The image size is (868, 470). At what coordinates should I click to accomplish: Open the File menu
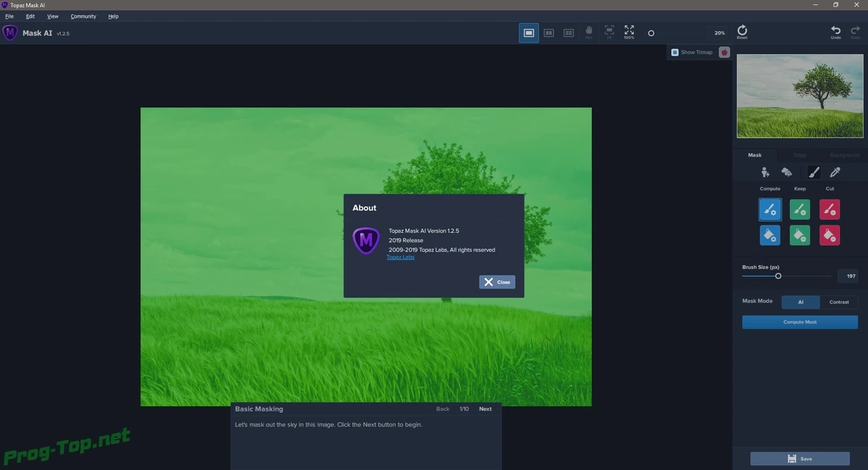pos(9,16)
